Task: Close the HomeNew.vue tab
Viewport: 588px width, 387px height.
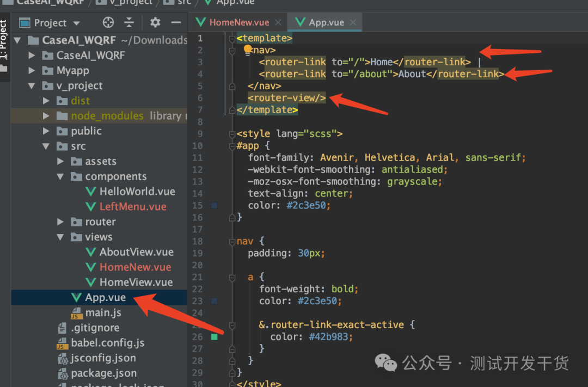Action: pos(278,22)
